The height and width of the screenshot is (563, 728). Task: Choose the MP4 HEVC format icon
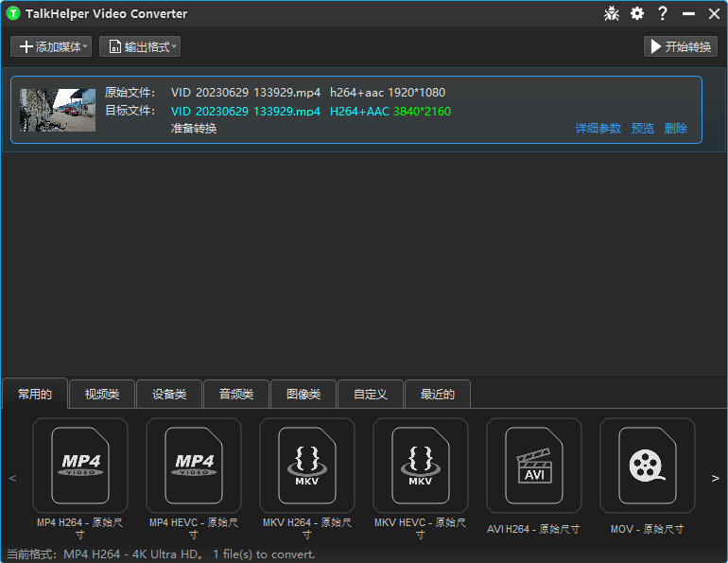(x=194, y=466)
